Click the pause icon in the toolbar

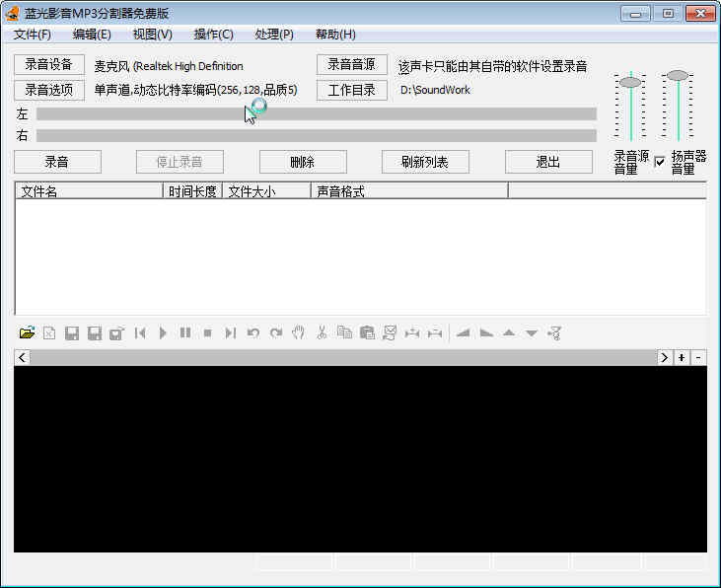(x=185, y=333)
